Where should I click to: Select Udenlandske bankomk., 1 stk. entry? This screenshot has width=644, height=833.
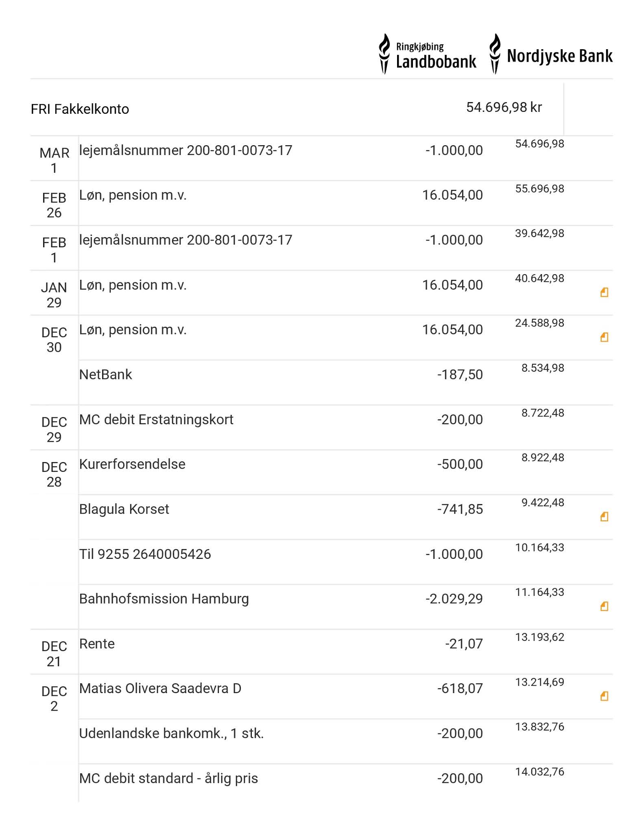coord(171,733)
